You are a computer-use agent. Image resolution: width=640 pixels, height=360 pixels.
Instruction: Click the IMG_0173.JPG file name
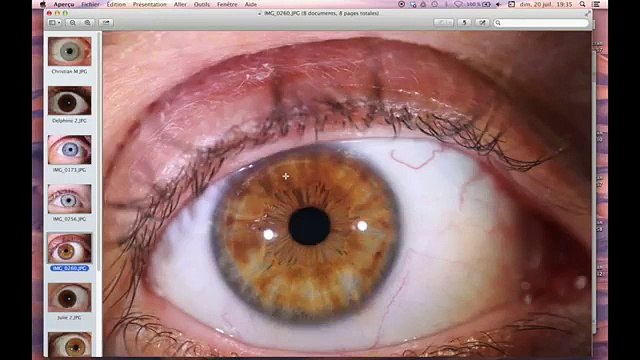[x=69, y=170]
